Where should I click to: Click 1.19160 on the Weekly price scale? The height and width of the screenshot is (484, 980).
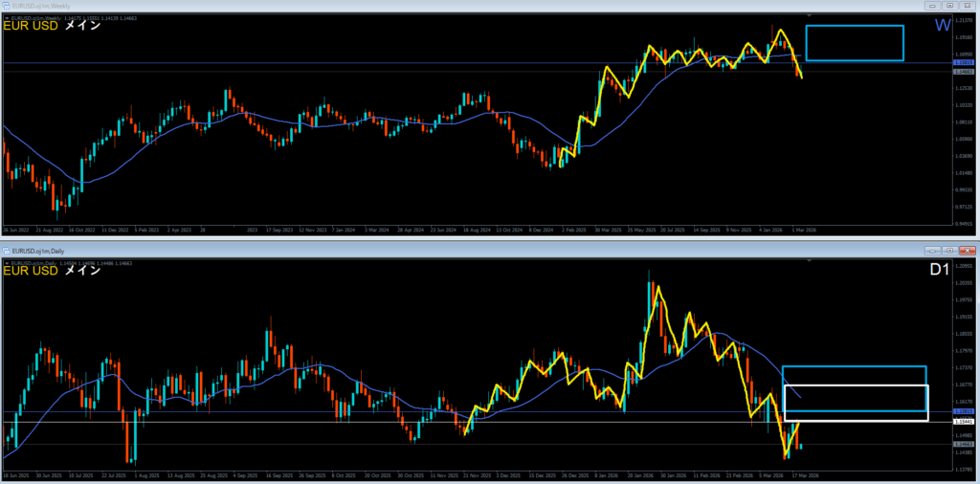[964, 37]
